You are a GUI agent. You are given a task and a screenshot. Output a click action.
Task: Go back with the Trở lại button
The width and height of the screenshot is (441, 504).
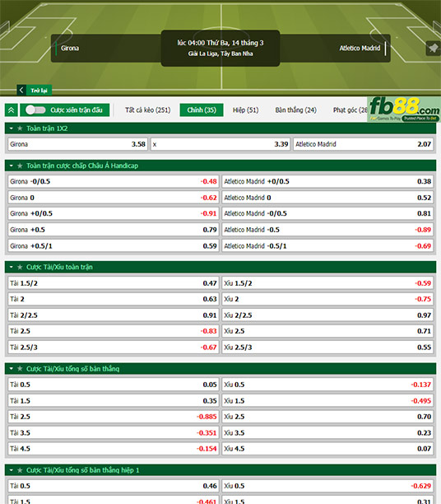pos(35,91)
